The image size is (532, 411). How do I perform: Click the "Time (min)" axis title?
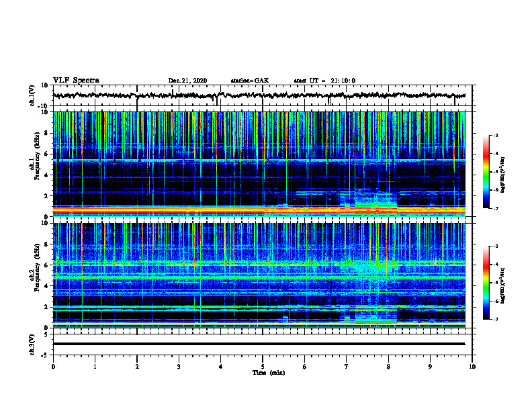coord(269,373)
